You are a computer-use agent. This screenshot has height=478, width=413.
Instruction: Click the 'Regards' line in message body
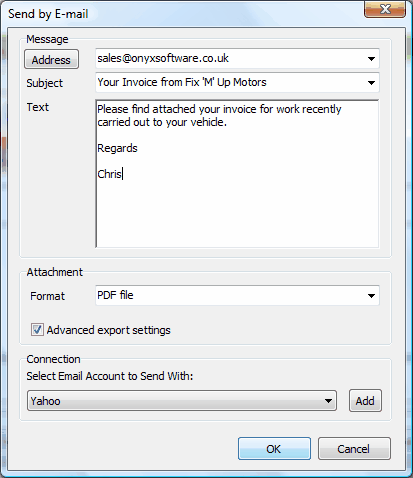[x=117, y=148]
